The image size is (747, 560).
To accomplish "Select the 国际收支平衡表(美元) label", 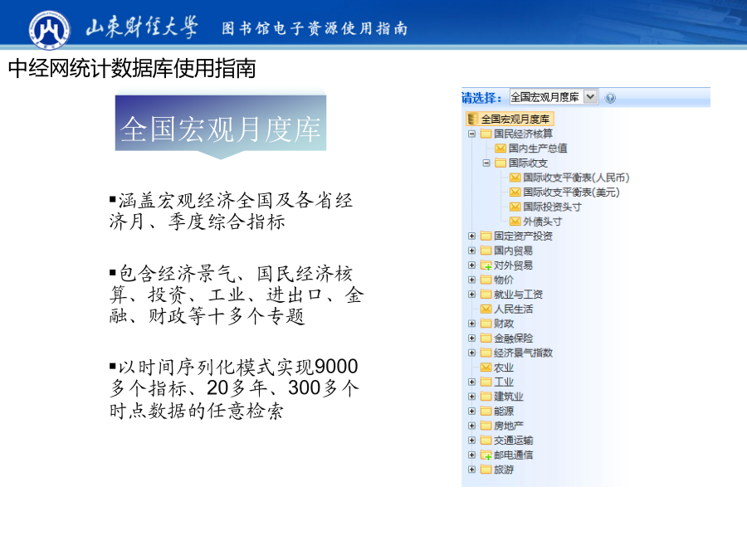I will (572, 192).
